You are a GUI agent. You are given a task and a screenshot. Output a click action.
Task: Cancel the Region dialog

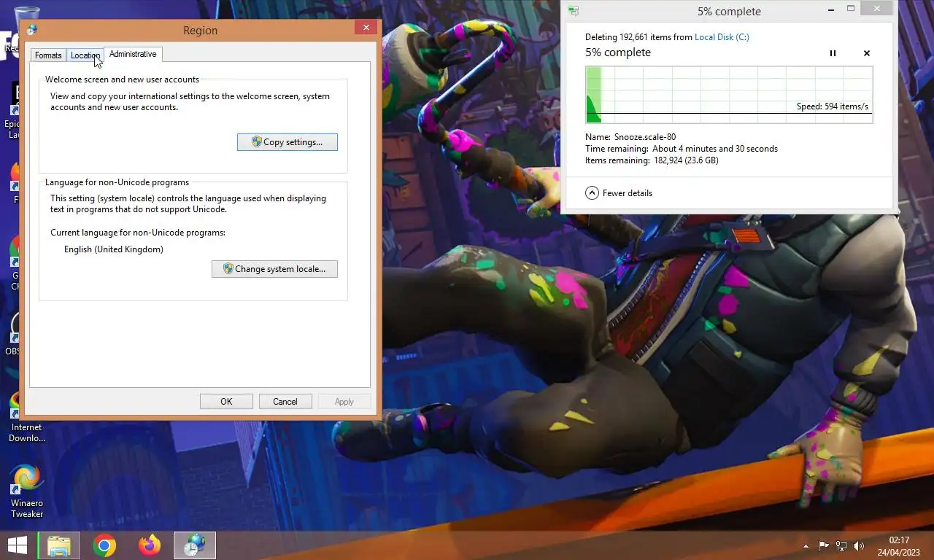(285, 402)
